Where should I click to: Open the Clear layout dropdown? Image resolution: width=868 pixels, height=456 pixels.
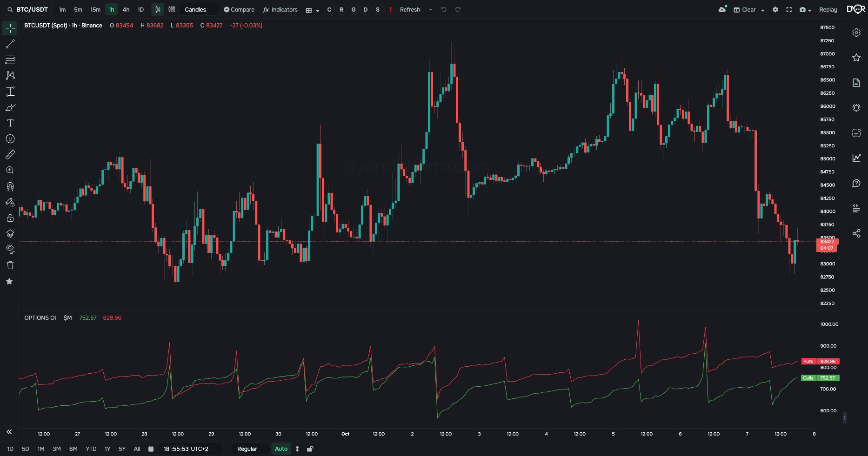coord(749,9)
